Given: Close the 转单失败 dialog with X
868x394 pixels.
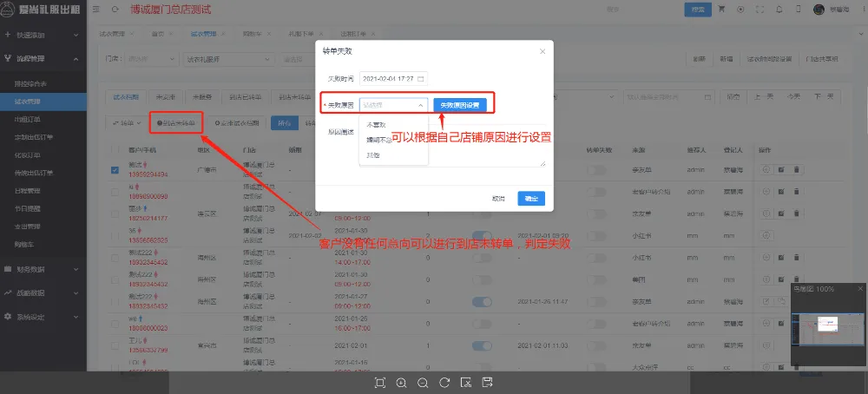Looking at the screenshot, I should (x=542, y=52).
